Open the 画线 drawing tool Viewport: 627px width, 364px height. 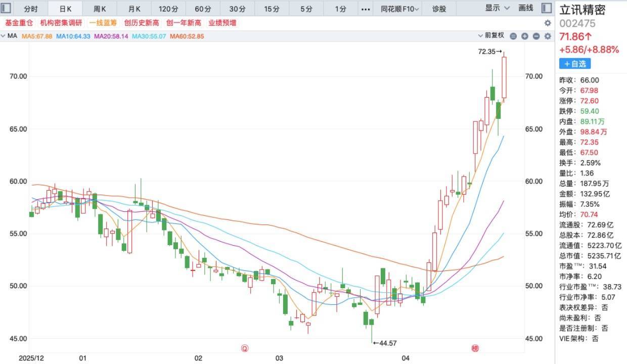[x=526, y=8]
